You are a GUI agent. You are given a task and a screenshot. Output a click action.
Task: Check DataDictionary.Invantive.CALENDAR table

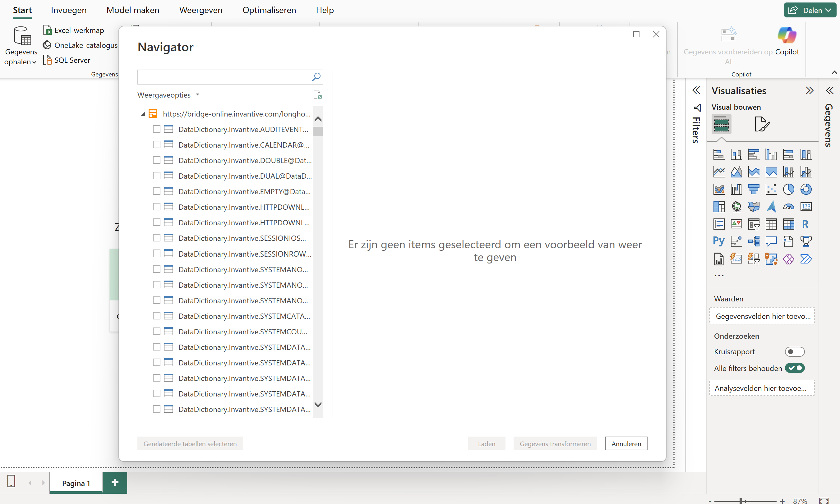pyautogui.click(x=156, y=145)
